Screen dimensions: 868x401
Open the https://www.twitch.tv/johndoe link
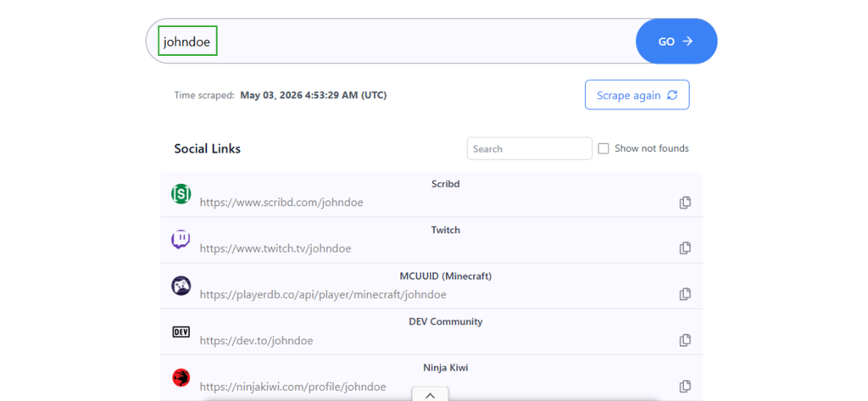(x=275, y=248)
